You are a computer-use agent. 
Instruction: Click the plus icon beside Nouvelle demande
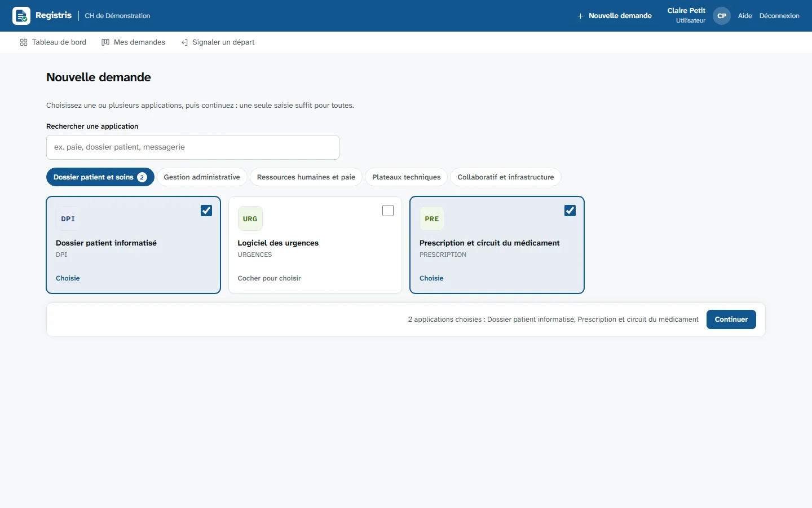point(580,16)
